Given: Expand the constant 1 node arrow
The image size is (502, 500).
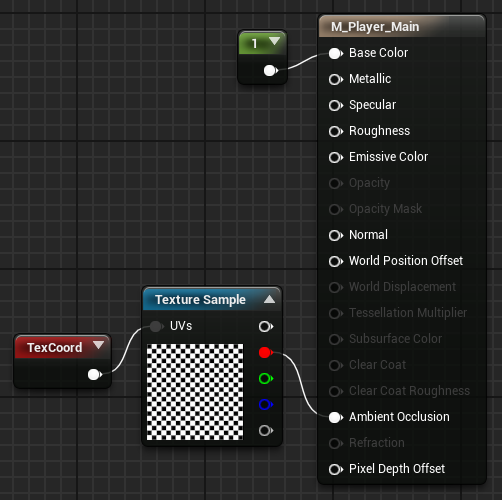Looking at the screenshot, I should coord(274,41).
